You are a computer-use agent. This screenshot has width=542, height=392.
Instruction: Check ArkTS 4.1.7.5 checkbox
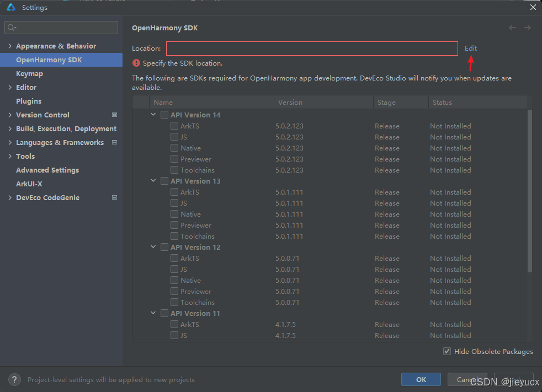point(174,324)
